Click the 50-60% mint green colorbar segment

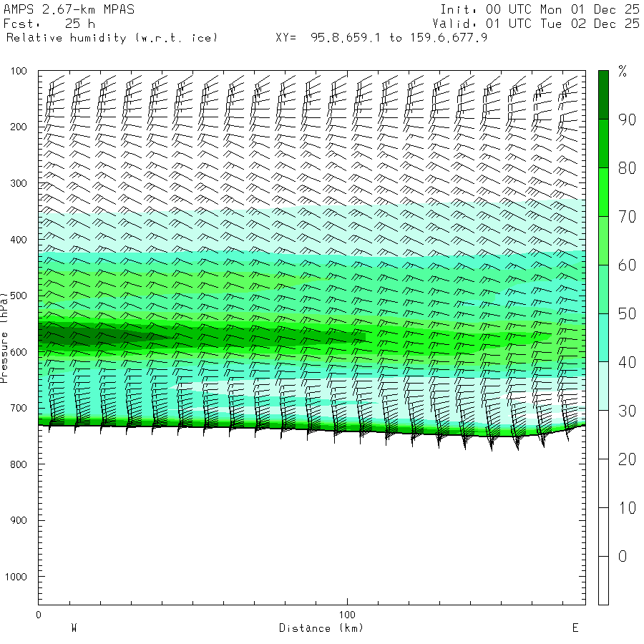[603, 289]
